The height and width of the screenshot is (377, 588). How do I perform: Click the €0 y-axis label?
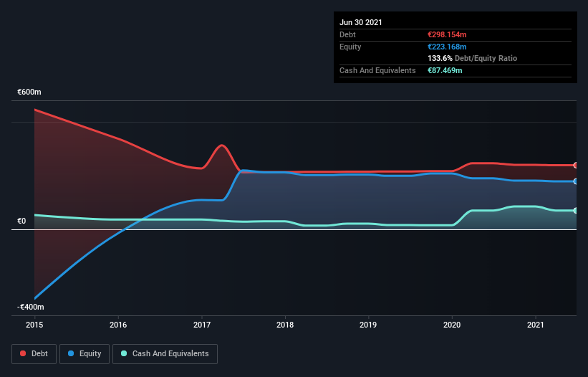[21, 221]
